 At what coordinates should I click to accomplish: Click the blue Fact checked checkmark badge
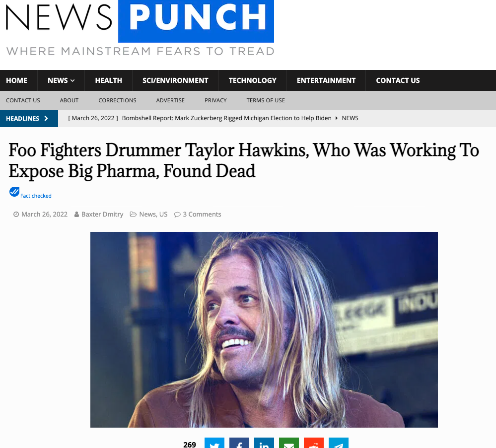pyautogui.click(x=14, y=192)
